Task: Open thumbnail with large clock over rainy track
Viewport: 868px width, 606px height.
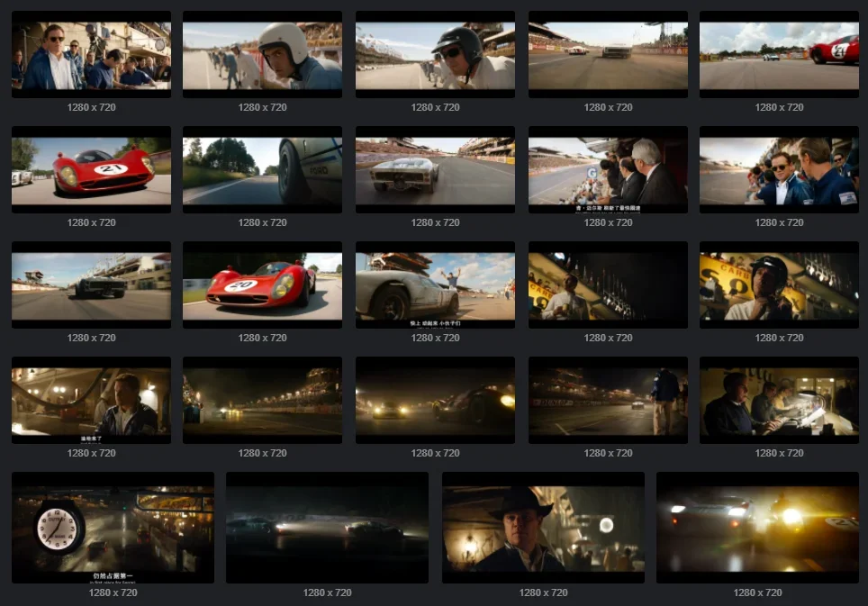Action: (x=113, y=528)
